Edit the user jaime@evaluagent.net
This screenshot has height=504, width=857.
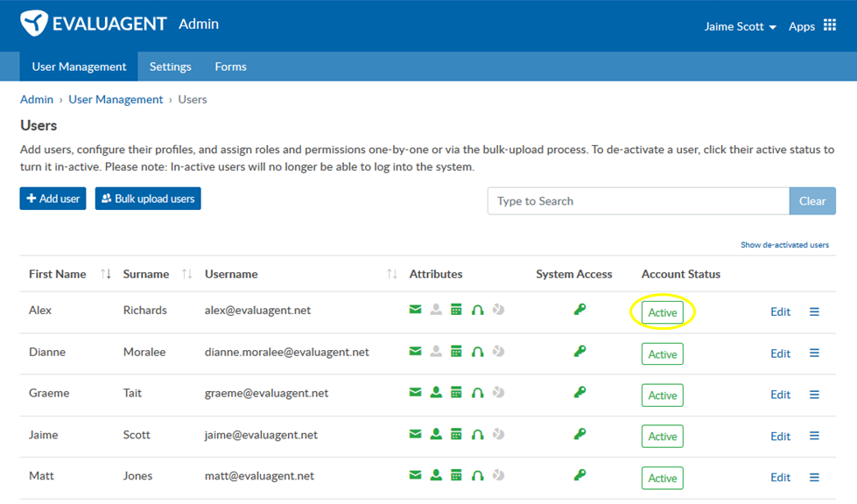click(781, 436)
